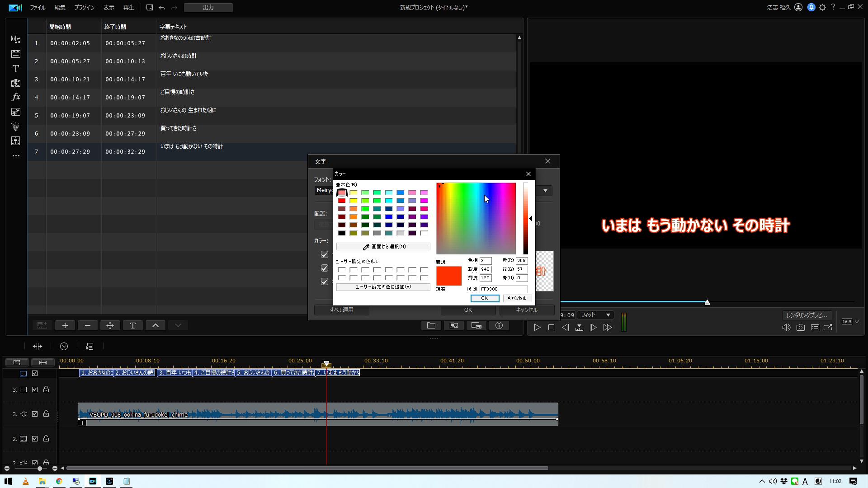Click the subtitle text format T button
The height and width of the screenshot is (488, 868).
[x=133, y=325]
